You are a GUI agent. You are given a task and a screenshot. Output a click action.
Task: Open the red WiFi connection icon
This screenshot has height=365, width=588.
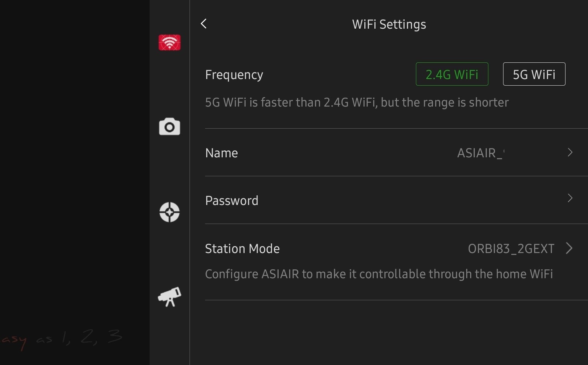pyautogui.click(x=169, y=43)
